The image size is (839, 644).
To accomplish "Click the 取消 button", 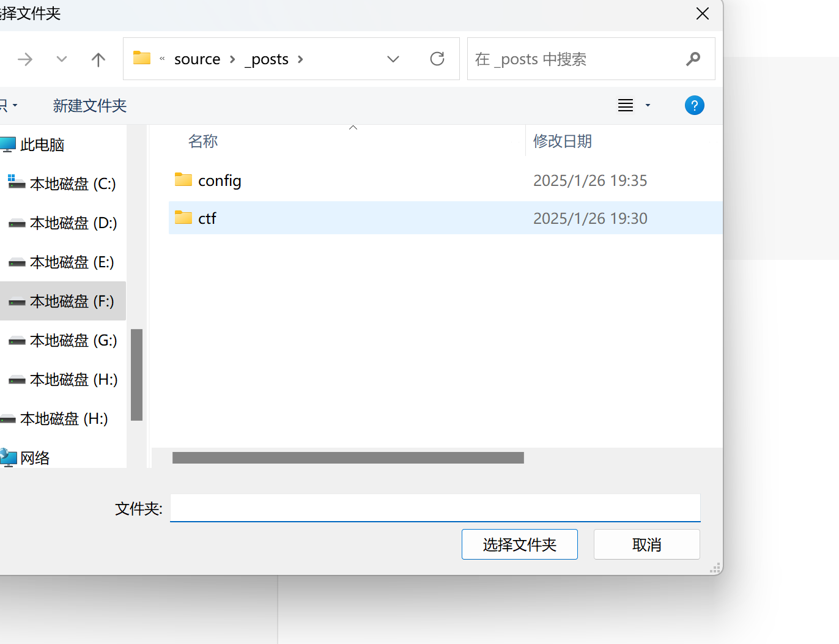I will (646, 544).
